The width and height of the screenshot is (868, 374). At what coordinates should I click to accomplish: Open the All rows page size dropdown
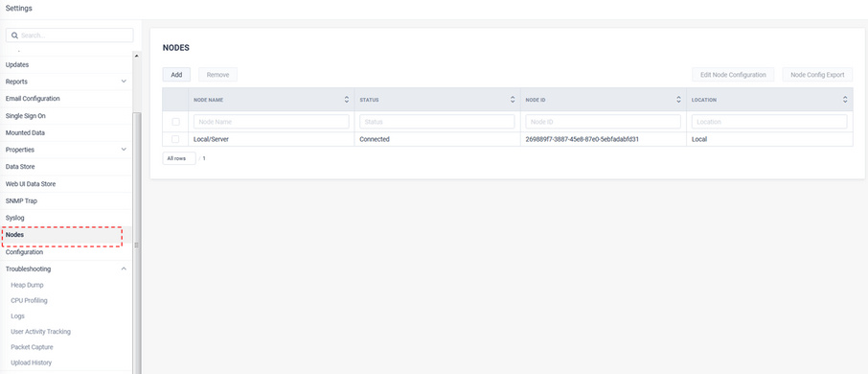point(179,158)
